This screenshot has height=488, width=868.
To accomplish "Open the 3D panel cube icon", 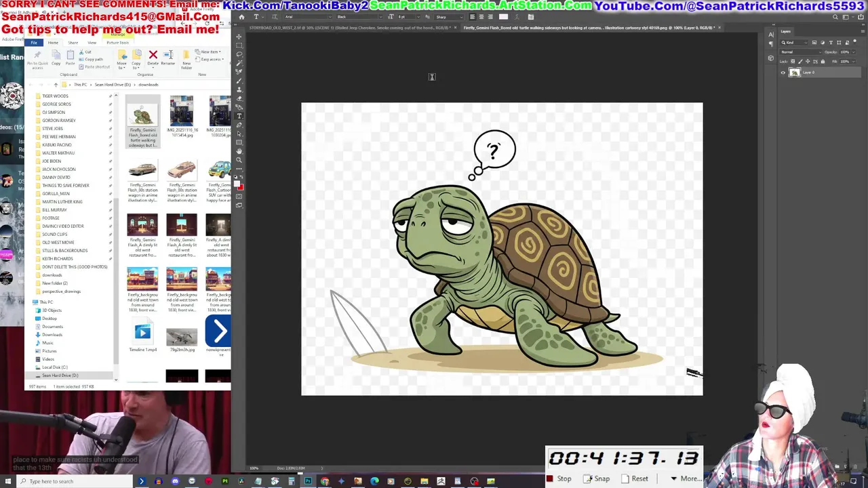I will click(771, 58).
